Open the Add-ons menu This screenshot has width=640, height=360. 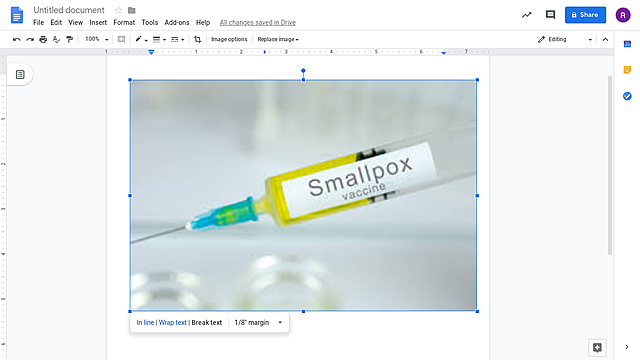[177, 22]
